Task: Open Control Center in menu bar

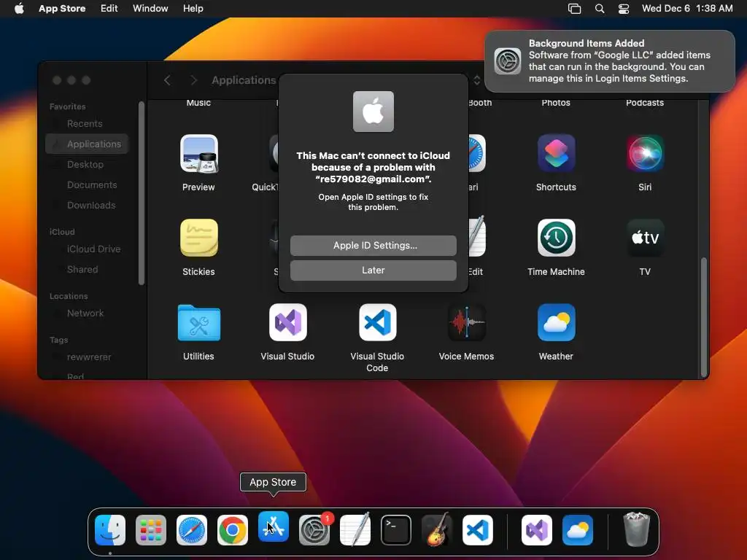Action: coord(624,9)
